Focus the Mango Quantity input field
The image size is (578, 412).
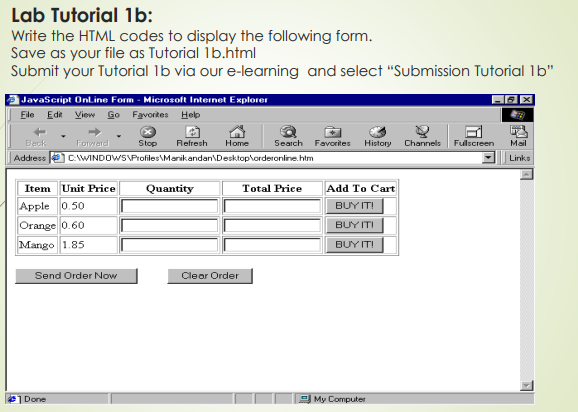click(170, 245)
